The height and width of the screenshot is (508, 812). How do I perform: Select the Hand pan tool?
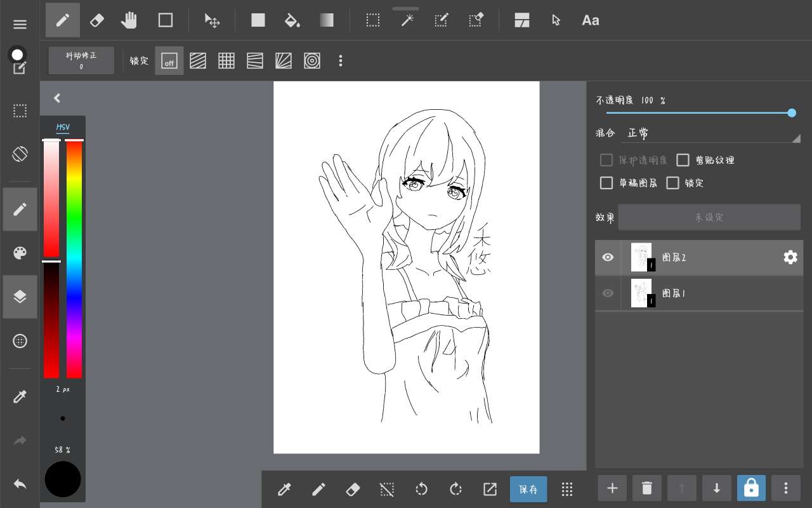tap(129, 20)
